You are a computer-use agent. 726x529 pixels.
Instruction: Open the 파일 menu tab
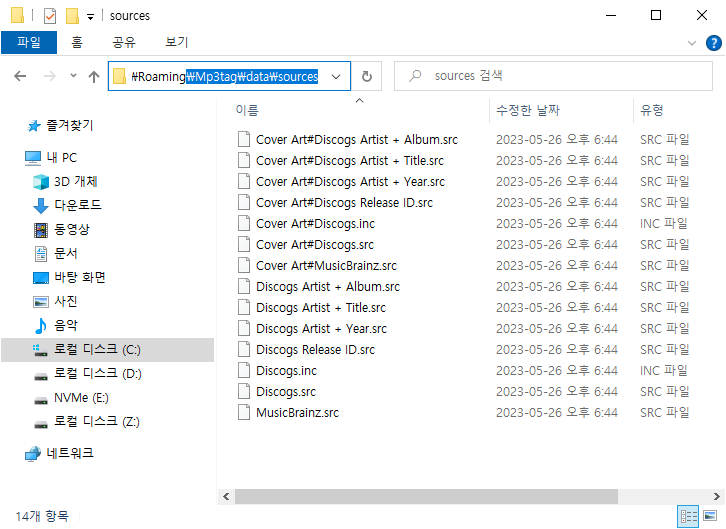[x=29, y=43]
